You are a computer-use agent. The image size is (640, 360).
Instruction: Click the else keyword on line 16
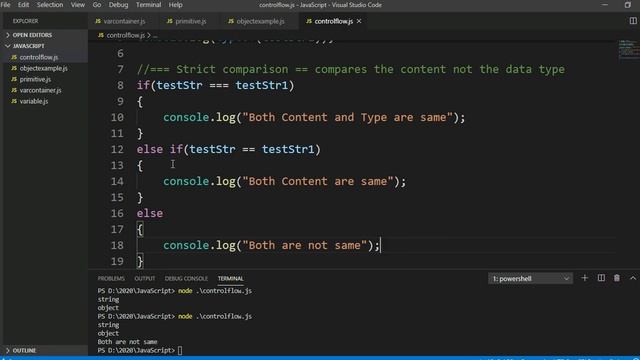(150, 213)
